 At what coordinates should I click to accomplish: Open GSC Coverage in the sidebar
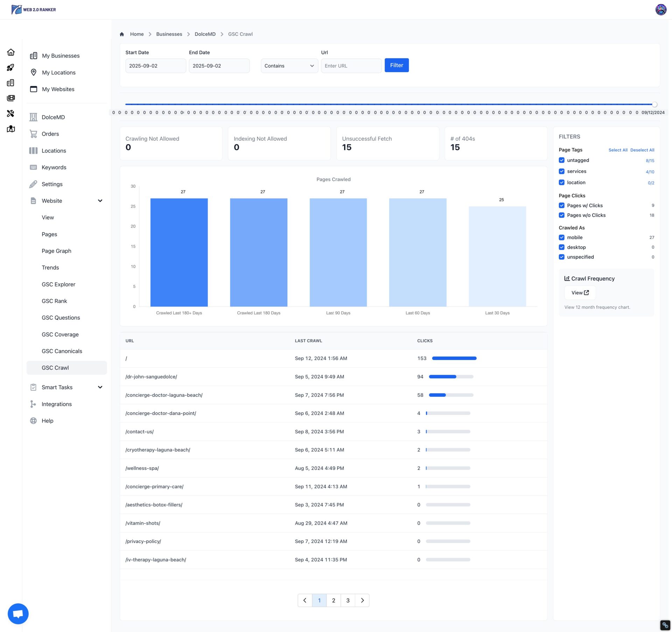pyautogui.click(x=60, y=335)
